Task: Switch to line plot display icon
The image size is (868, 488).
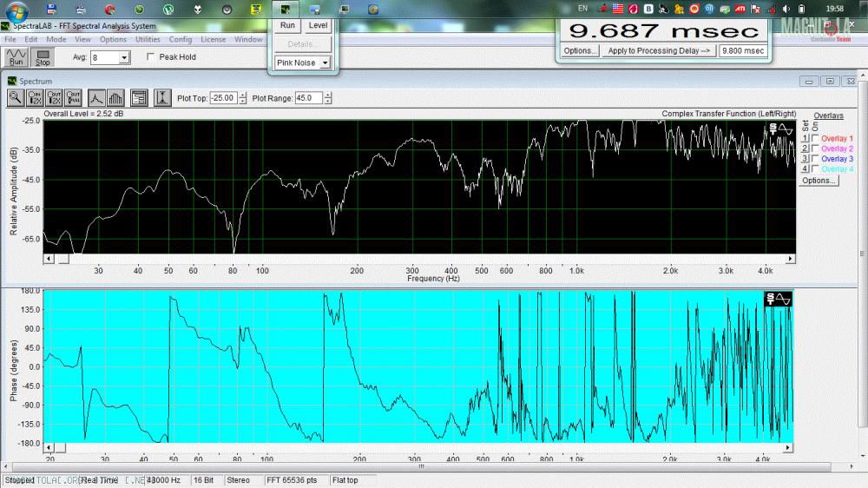Action: [96, 98]
